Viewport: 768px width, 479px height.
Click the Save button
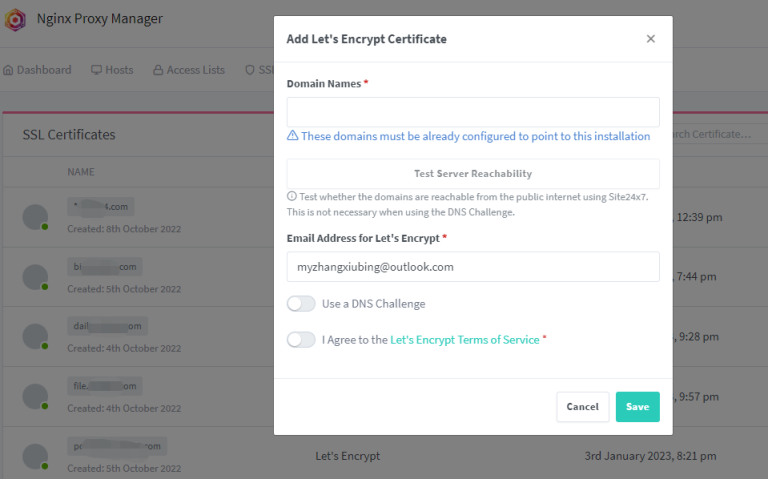(x=637, y=407)
